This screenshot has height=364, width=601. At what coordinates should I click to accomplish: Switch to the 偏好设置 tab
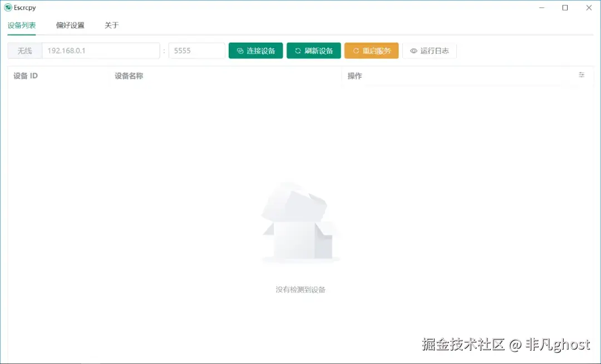tap(70, 25)
